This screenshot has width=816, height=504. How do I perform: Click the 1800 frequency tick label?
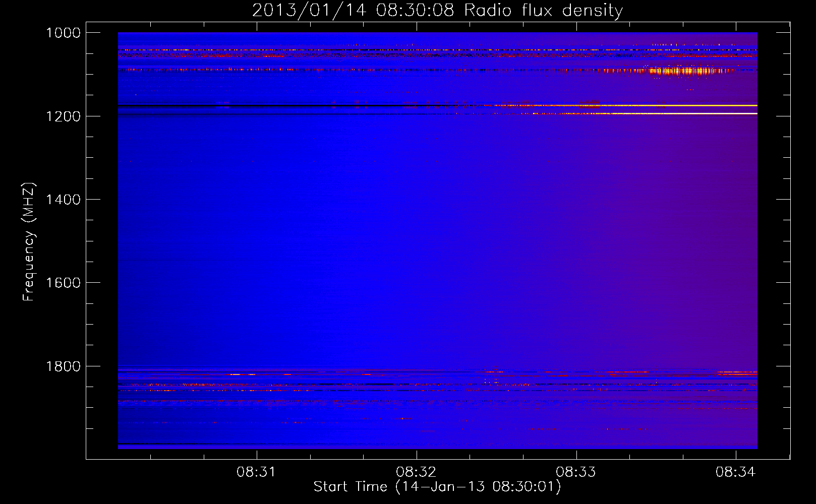click(64, 366)
